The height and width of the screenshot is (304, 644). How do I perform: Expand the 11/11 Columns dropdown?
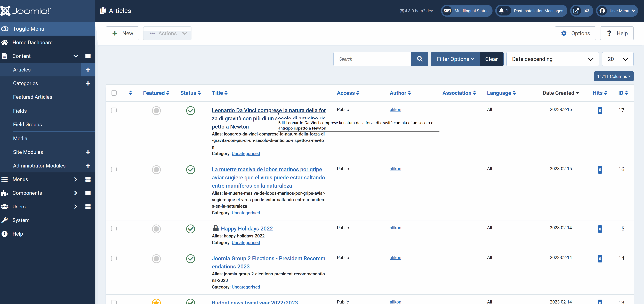tap(614, 76)
